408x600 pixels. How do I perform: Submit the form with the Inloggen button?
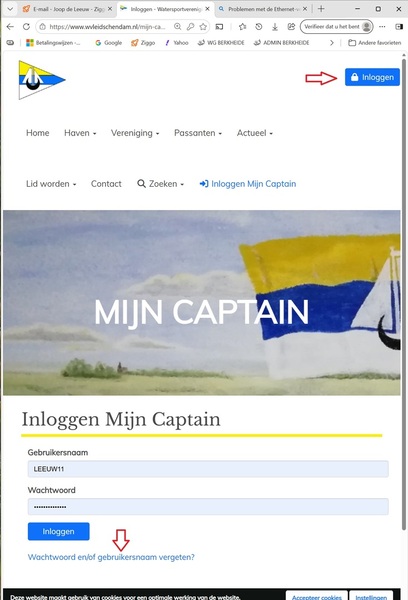pyautogui.click(x=59, y=531)
